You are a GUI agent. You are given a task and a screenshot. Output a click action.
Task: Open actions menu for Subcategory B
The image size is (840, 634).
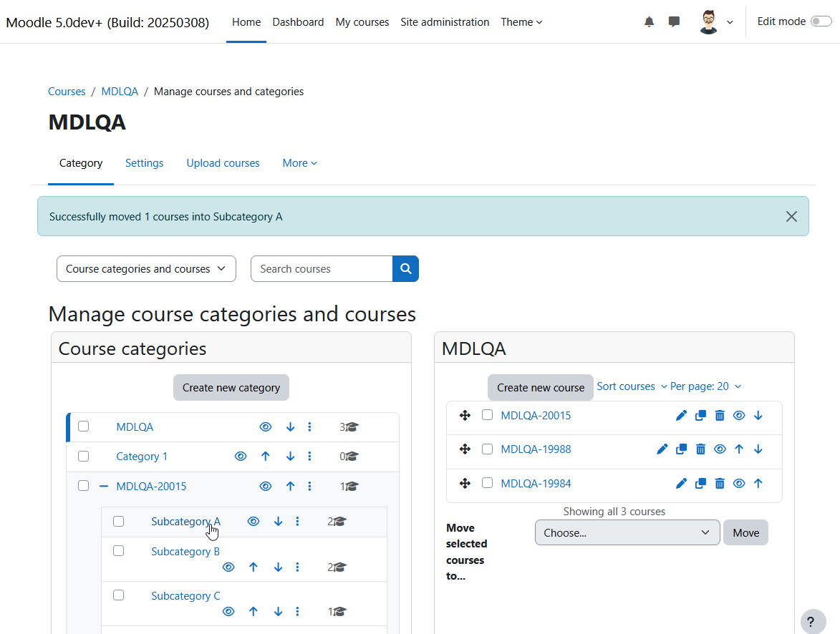(297, 567)
